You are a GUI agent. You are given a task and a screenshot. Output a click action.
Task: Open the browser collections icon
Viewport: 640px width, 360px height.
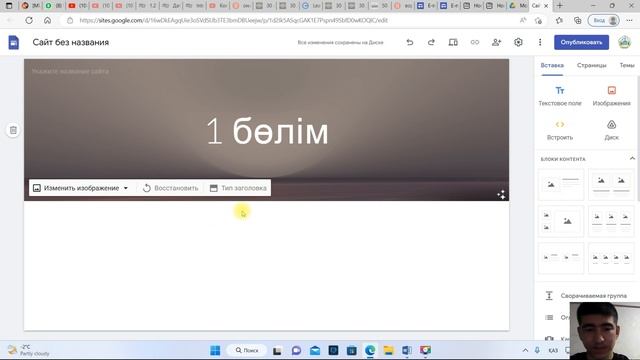(x=578, y=20)
